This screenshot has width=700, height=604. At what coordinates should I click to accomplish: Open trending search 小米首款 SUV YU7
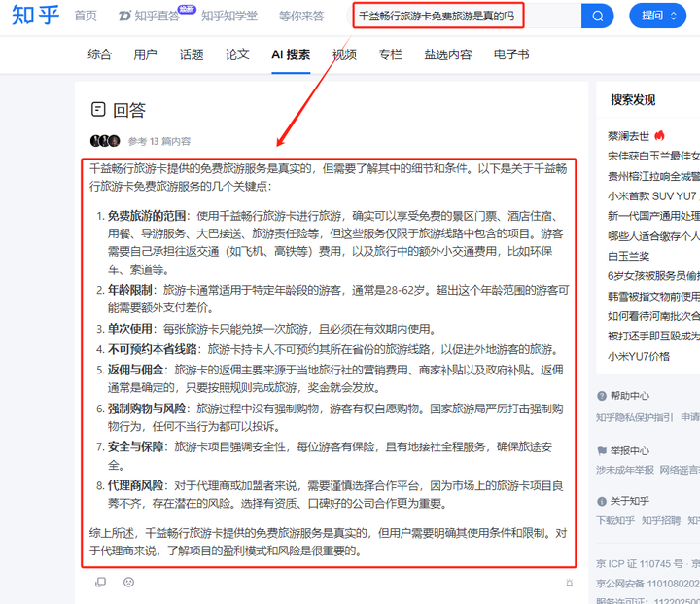[x=653, y=196]
